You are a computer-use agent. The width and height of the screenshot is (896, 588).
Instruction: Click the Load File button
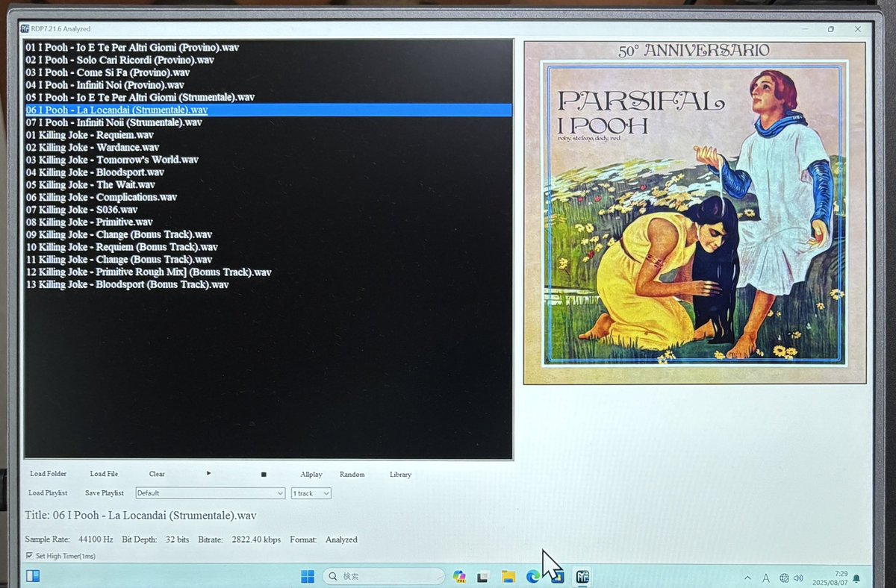coord(104,474)
